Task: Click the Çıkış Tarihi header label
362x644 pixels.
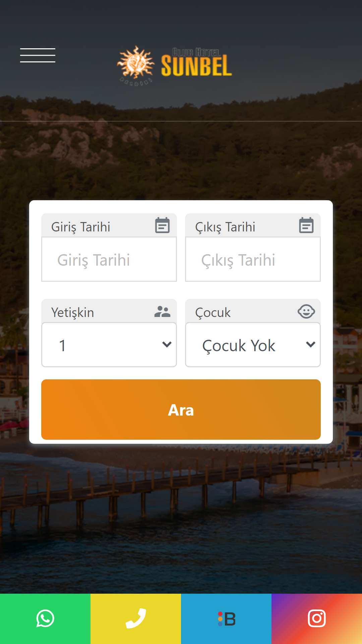Action: [x=225, y=227]
